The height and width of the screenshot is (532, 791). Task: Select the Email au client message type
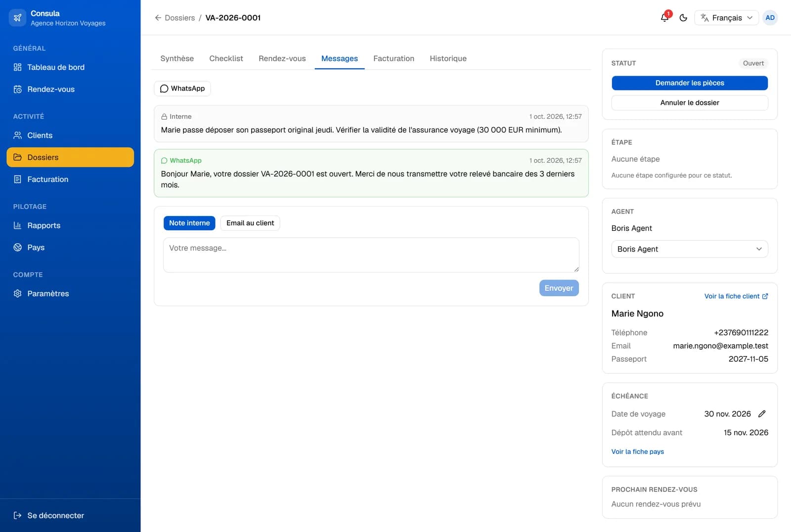[250, 223]
